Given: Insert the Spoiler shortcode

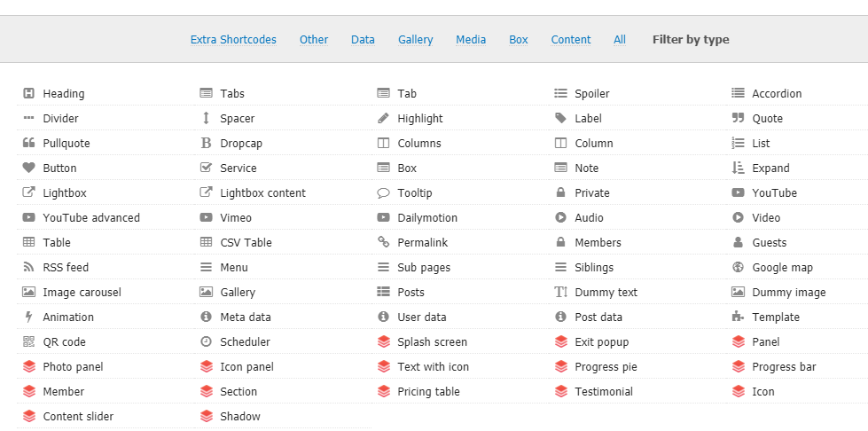Looking at the screenshot, I should click(591, 93).
